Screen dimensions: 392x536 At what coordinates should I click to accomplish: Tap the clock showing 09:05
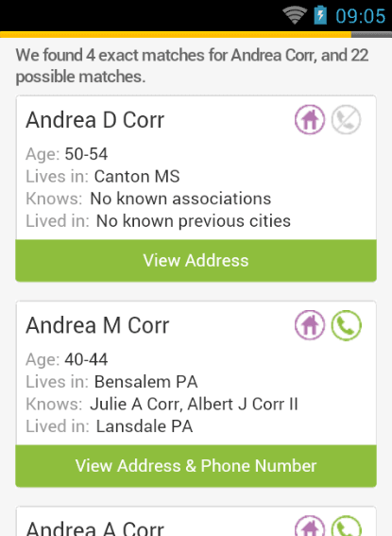(360, 16)
